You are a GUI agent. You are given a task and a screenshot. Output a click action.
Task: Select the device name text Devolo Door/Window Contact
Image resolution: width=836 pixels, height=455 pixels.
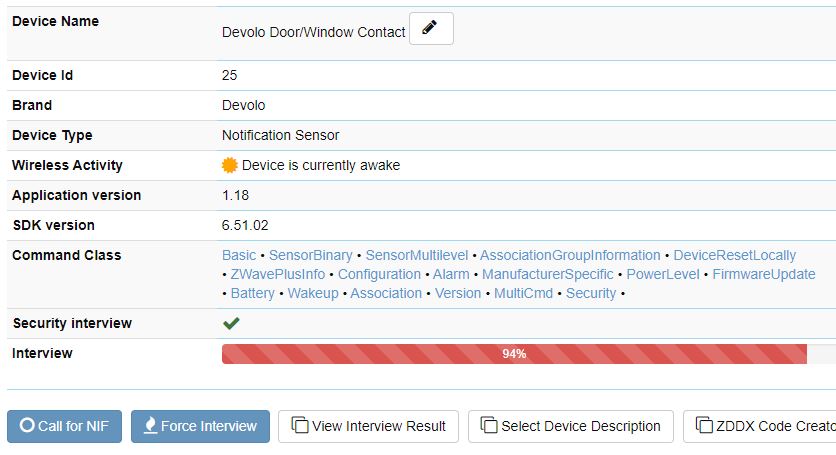coord(314,32)
